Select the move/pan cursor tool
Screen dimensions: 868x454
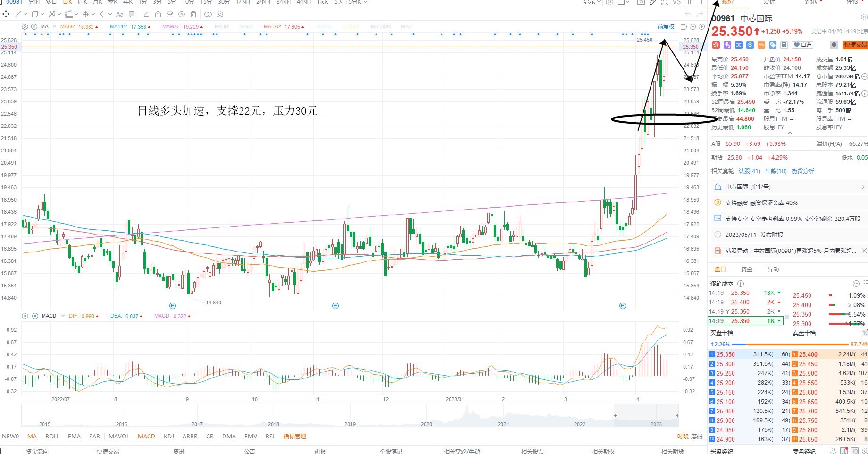(6, 14)
